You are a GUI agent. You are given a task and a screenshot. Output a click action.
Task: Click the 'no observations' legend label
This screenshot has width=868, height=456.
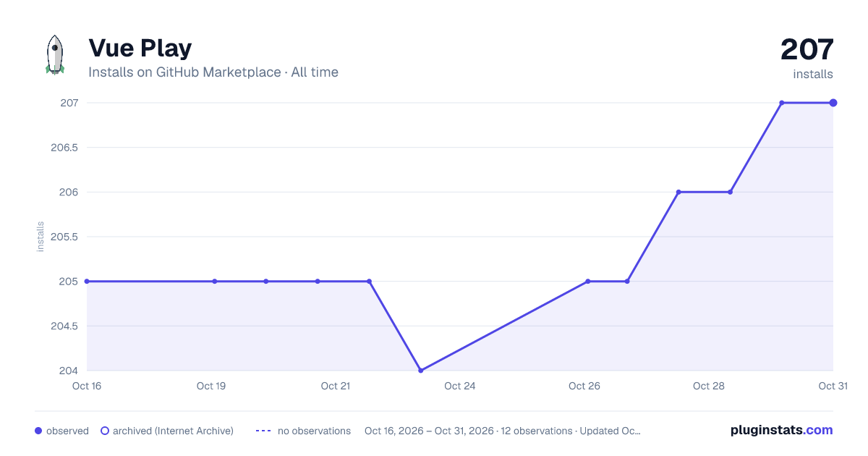tap(314, 431)
